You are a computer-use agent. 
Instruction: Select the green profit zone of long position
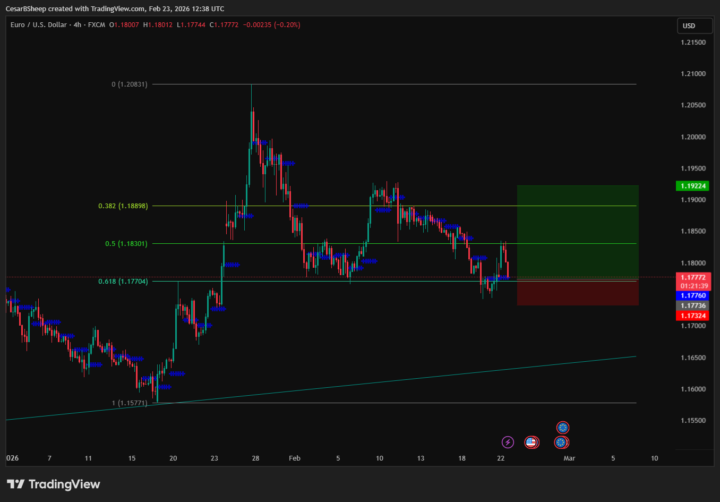[x=578, y=233]
